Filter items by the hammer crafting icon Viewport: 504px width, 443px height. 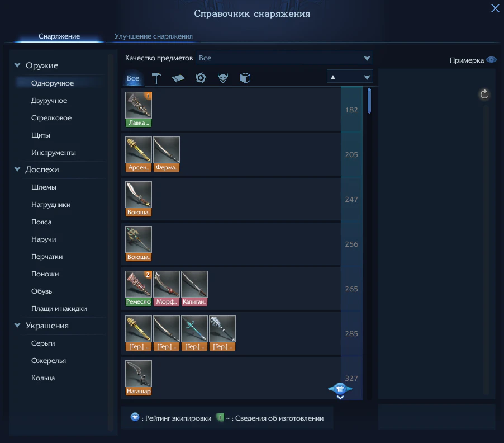pos(156,78)
